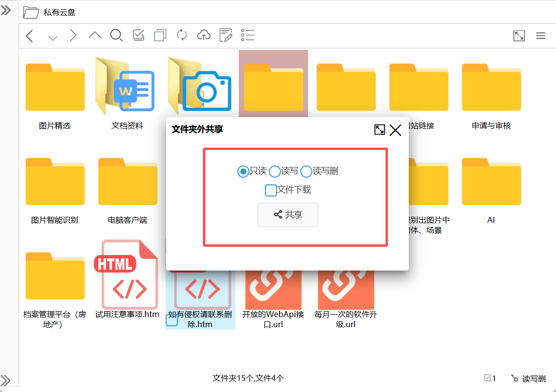
Task: Open the edit note icon in toolbar
Action: pos(226,35)
